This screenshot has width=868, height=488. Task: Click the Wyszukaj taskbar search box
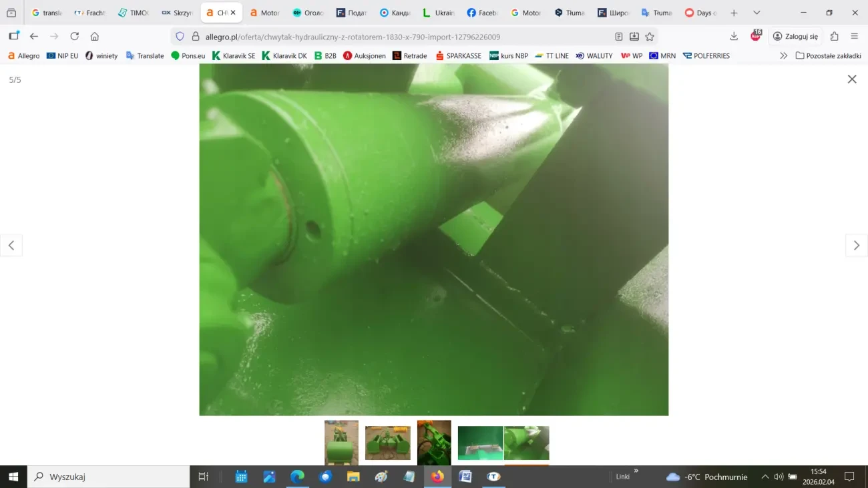click(x=109, y=477)
